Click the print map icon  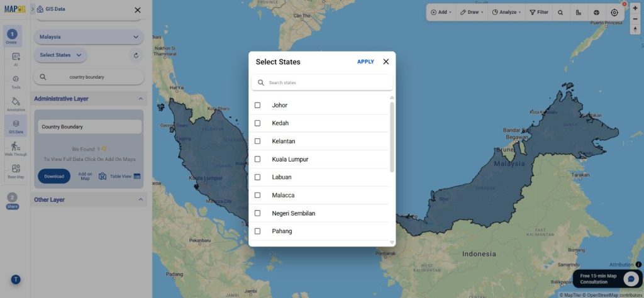(596, 13)
